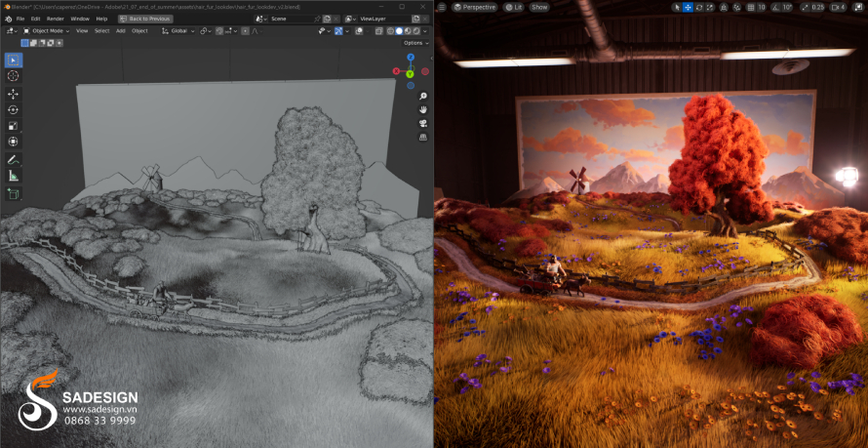Screen dimensions: 868x448
Task: Open the Render menu
Action: (56, 19)
